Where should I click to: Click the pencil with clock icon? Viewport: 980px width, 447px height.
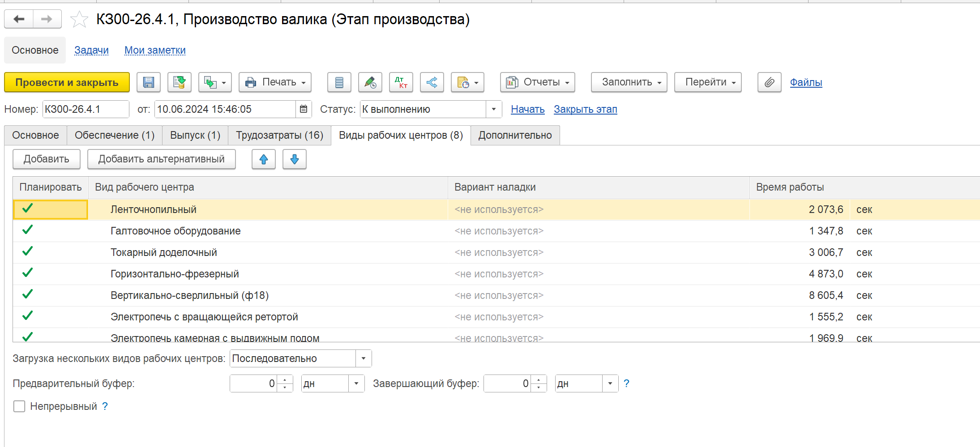[x=370, y=82]
